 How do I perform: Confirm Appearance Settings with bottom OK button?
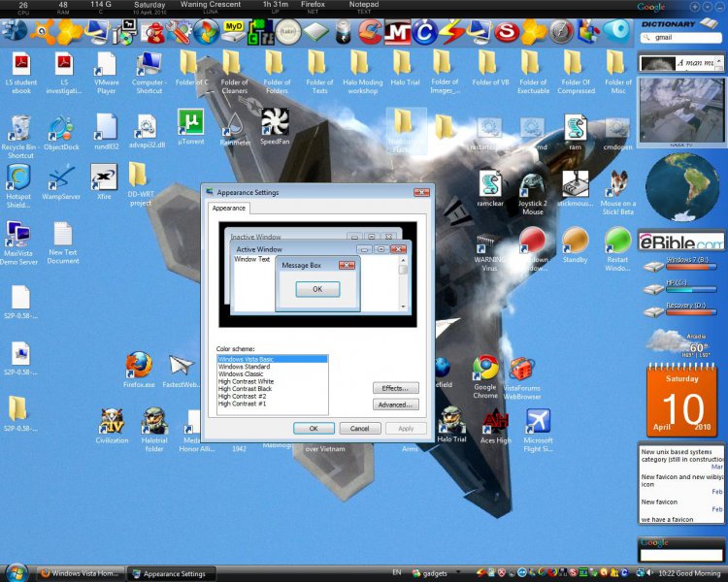click(x=314, y=429)
